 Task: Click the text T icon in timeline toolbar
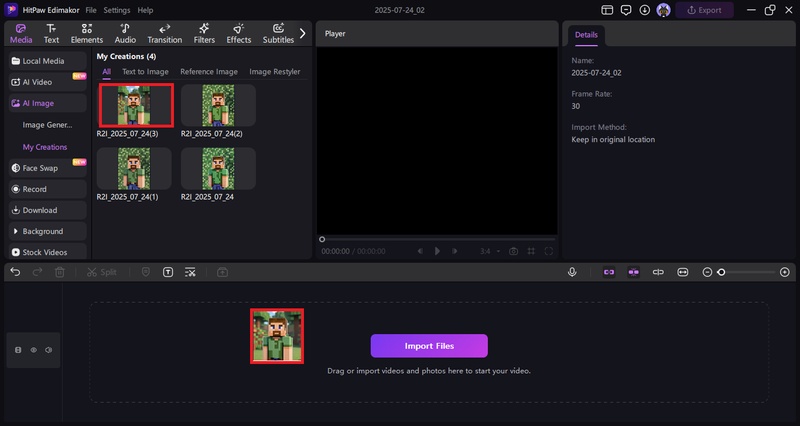168,272
